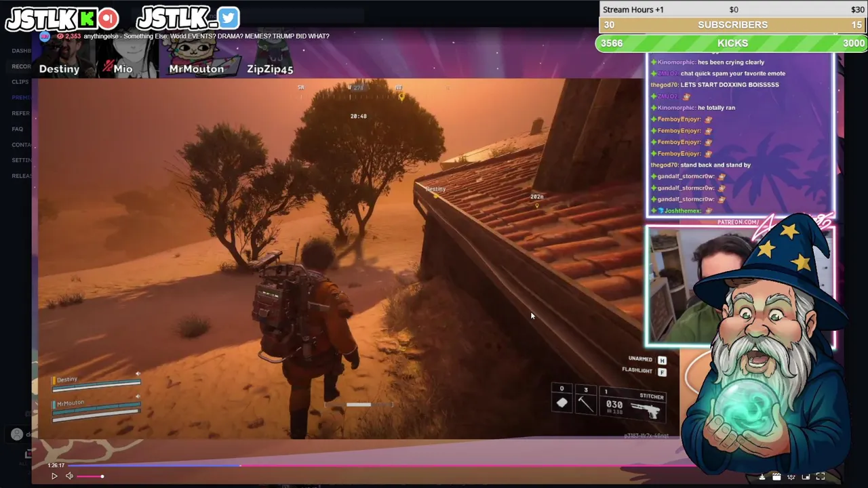Click the stream title text

(x=206, y=36)
